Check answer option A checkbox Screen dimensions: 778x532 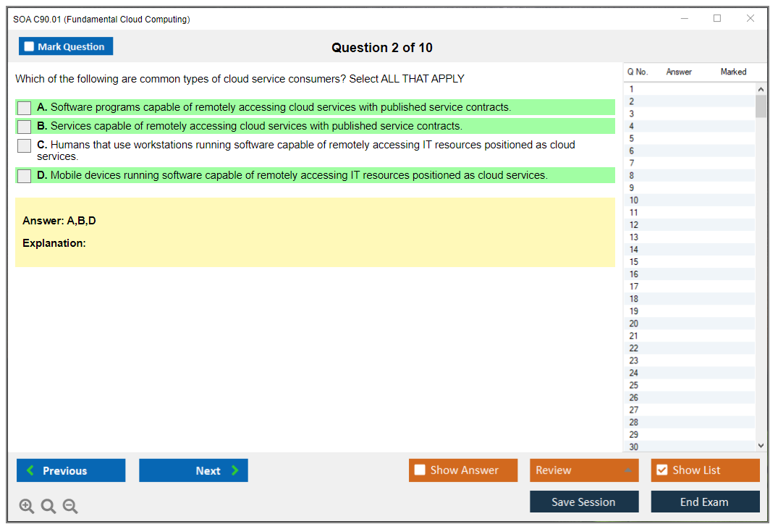tap(25, 108)
